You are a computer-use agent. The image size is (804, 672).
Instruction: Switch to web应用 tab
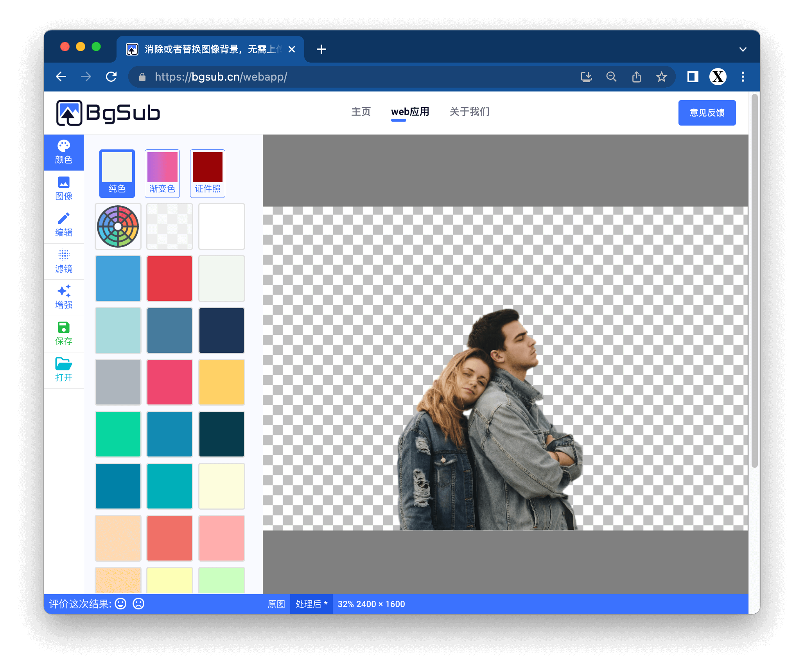(x=410, y=112)
